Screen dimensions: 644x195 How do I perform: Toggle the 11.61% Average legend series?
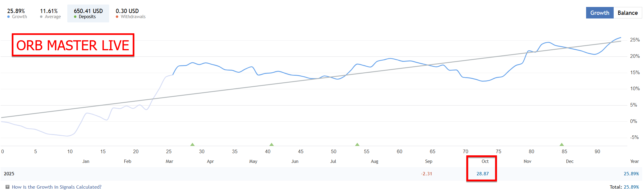tap(50, 14)
